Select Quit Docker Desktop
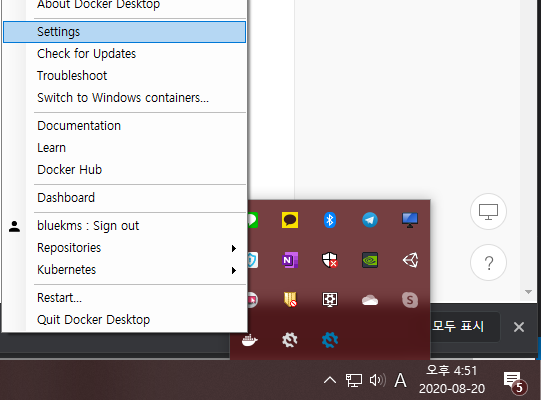Screen dimensions: 541x400 (x=124, y=320)
